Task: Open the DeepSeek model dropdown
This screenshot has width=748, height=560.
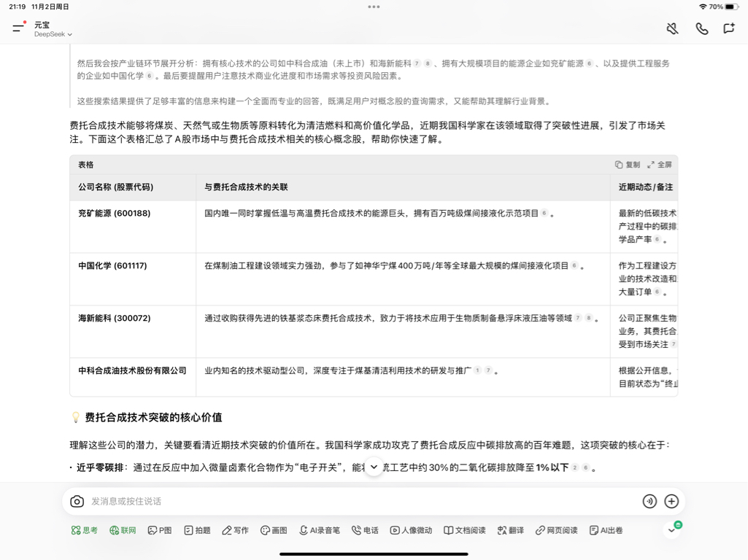Action: tap(53, 34)
